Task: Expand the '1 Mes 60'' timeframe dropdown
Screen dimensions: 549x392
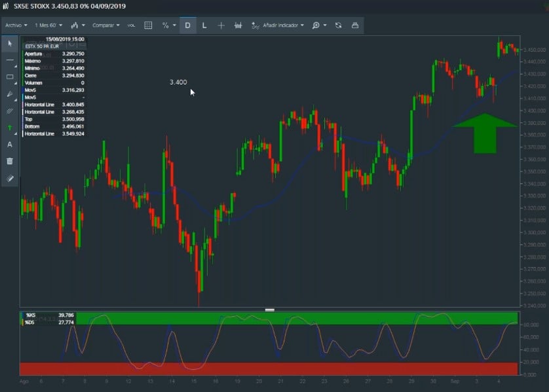Action: 49,26
